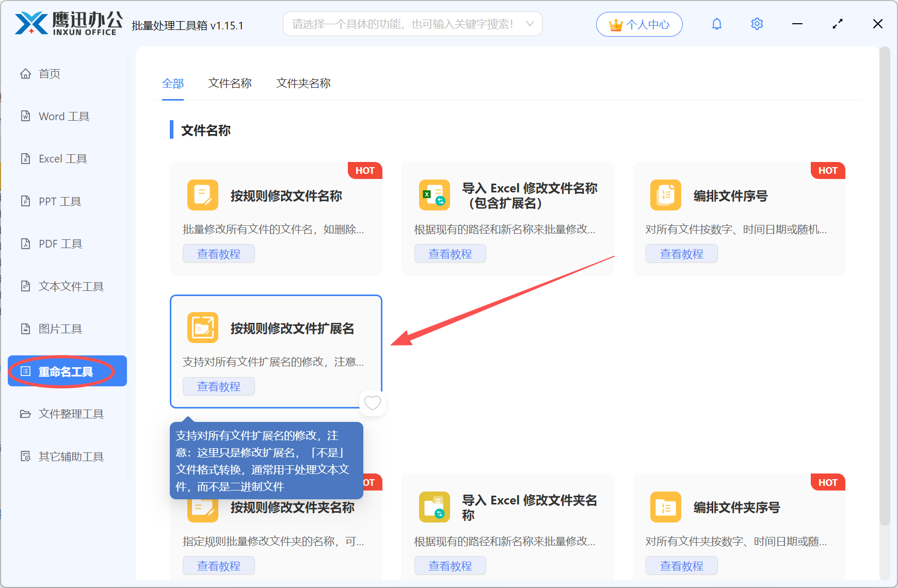Click the 导入 Excel 修改文件夹名称 card icon
898x588 pixels.
(434, 507)
